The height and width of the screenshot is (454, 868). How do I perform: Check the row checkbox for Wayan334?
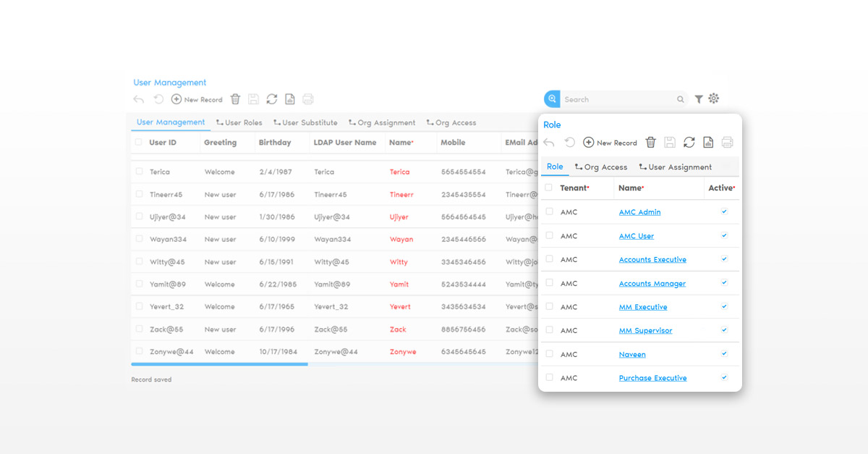[x=139, y=239]
